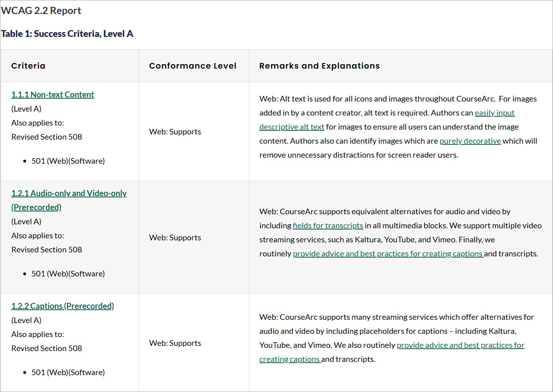Click 'Also applies to:' in the 1.2.1 row
The width and height of the screenshot is (553, 392).
pyautogui.click(x=38, y=236)
